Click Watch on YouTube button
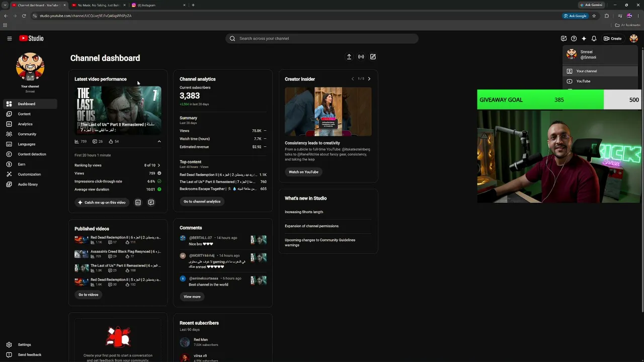 [x=303, y=172]
